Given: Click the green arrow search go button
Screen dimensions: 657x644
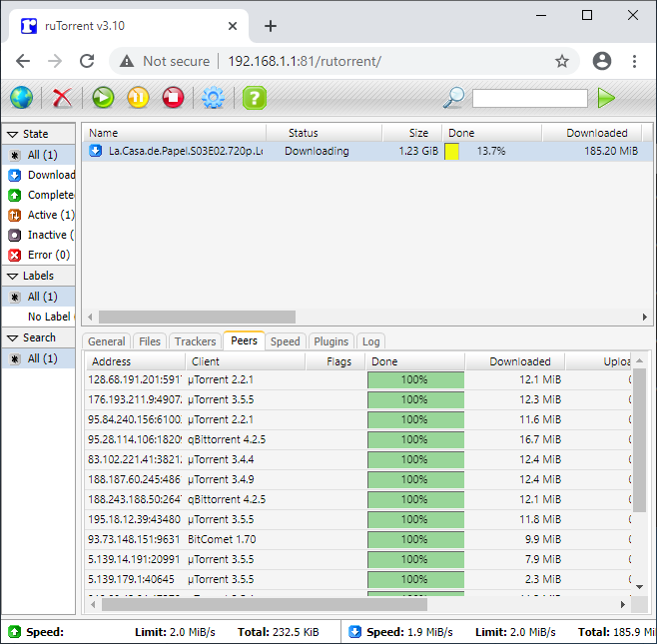Looking at the screenshot, I should tap(606, 98).
